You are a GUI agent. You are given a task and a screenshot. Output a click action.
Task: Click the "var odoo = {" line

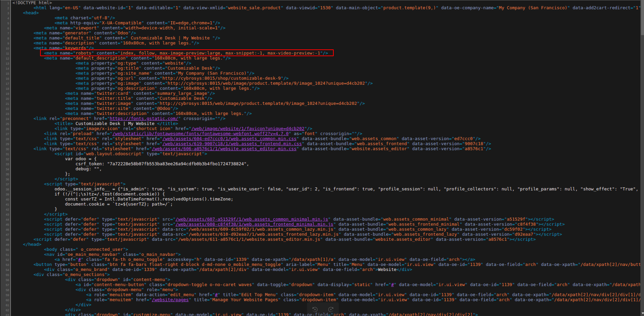[81, 159]
